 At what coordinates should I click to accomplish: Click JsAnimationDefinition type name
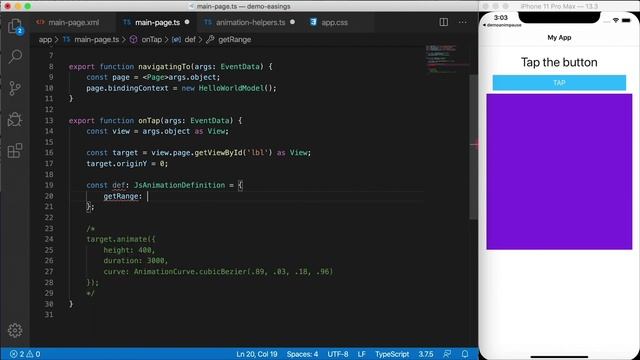[x=180, y=185]
